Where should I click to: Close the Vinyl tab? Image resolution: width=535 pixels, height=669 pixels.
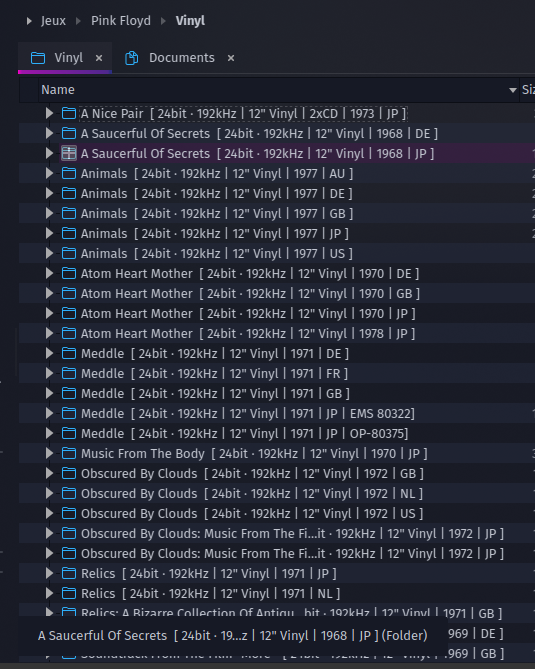pyautogui.click(x=99, y=58)
